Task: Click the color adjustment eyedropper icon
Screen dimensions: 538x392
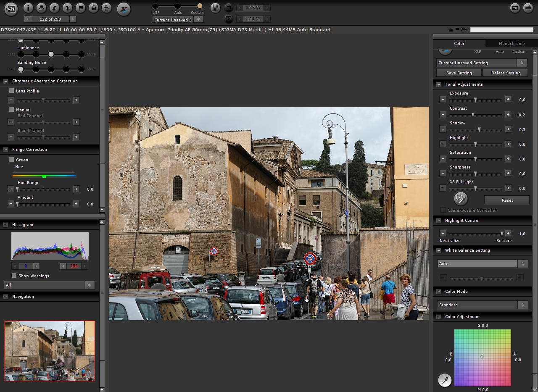Action: point(445,380)
